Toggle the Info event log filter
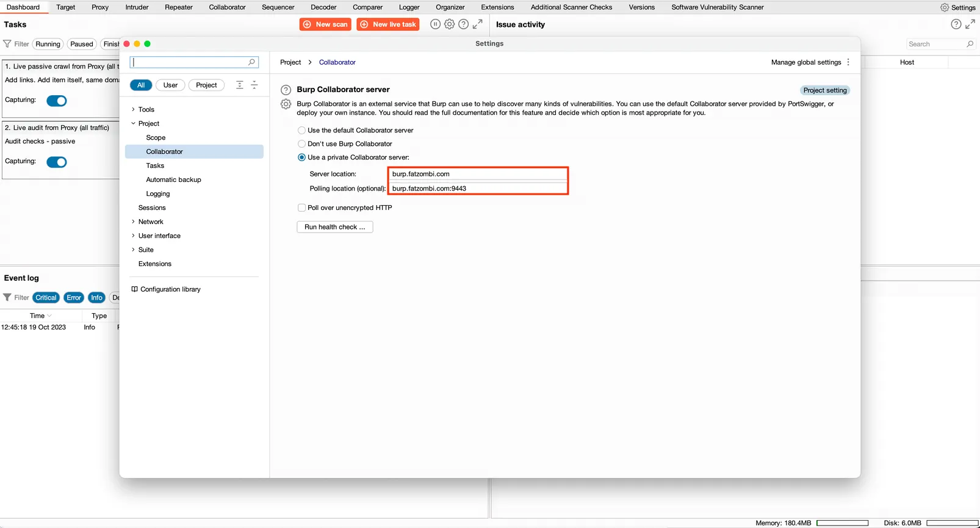Screen dimensions: 980x528 [96, 297]
